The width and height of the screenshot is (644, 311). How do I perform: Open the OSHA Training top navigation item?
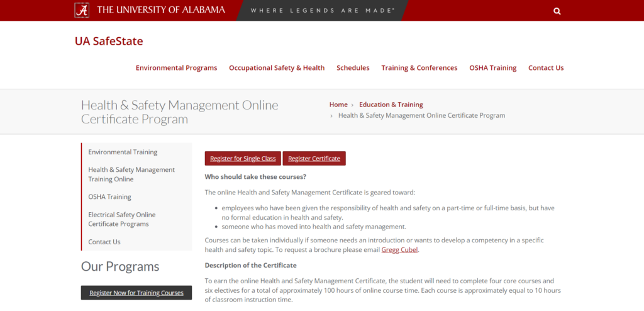pyautogui.click(x=493, y=68)
